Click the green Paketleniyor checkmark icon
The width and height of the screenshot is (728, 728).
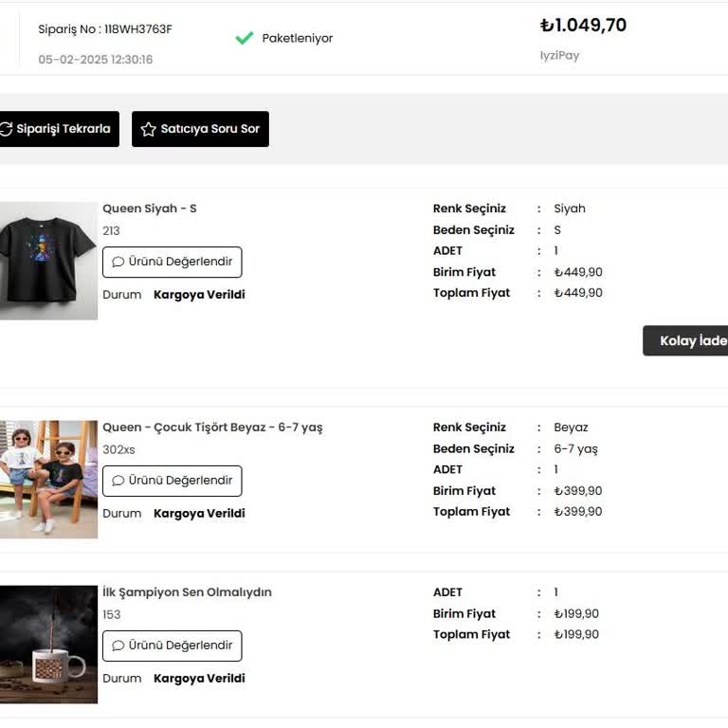pyautogui.click(x=245, y=38)
